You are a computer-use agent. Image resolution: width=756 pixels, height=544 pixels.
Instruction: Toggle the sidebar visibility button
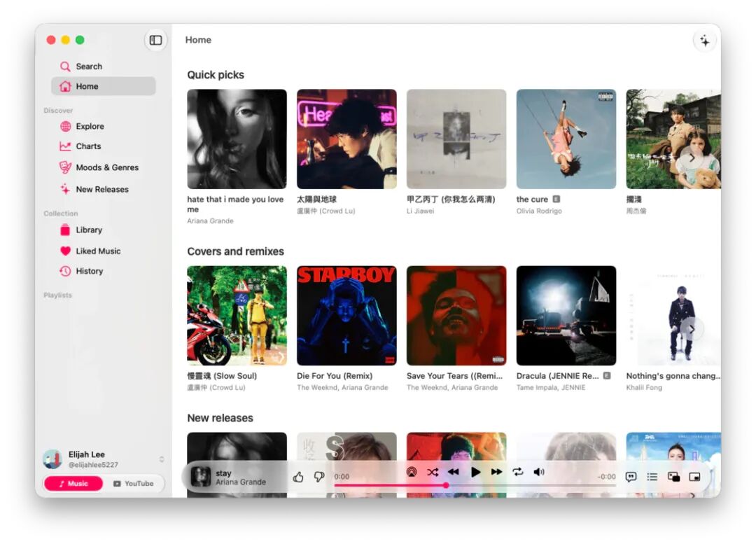click(x=155, y=40)
